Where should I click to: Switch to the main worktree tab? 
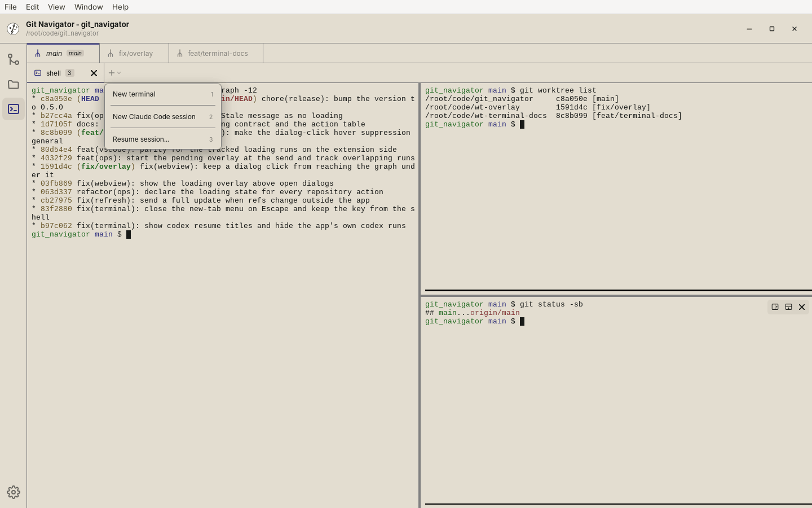(x=63, y=54)
